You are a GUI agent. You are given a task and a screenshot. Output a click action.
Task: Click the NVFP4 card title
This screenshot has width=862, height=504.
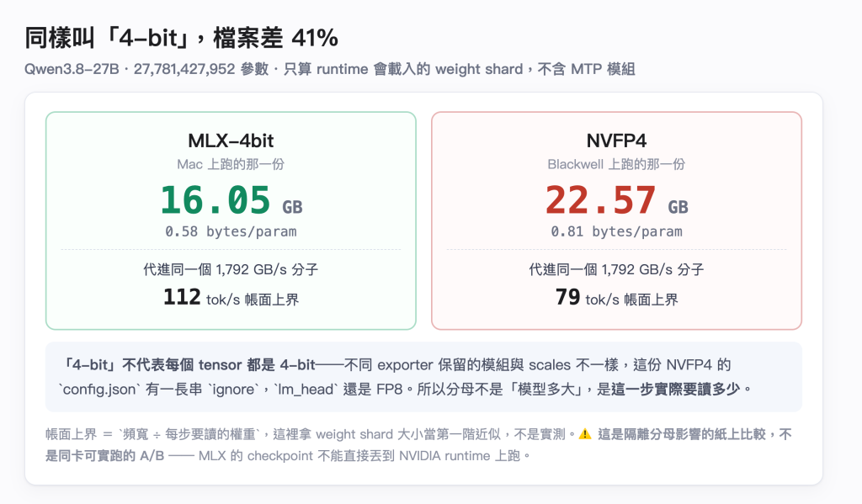616,141
